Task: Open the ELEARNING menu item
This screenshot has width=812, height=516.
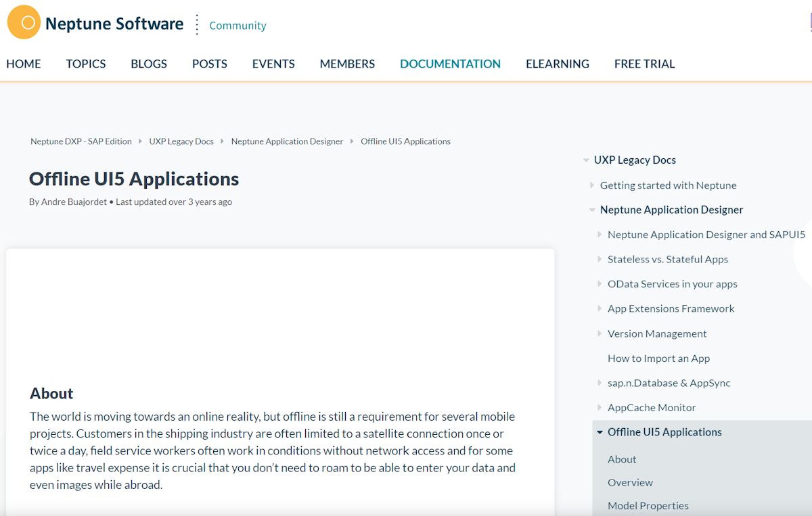Action: pyautogui.click(x=558, y=64)
